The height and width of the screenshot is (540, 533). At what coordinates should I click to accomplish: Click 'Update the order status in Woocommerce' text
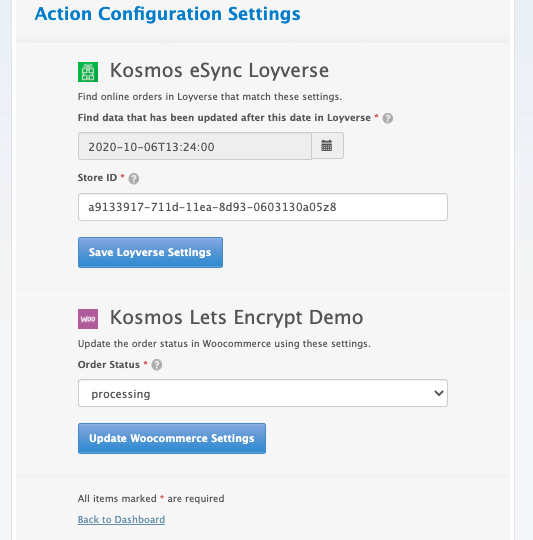[x=224, y=344]
